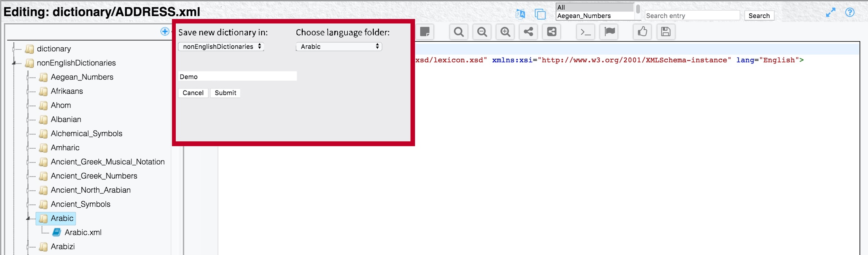Click the expand fullscreen arrows icon
This screenshot has height=255, width=868.
click(x=831, y=13)
